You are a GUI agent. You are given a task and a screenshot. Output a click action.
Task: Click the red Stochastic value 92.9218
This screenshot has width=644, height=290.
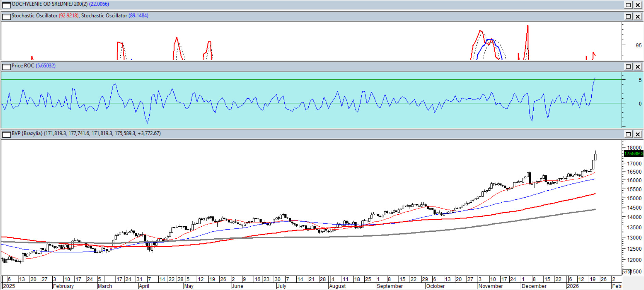click(69, 16)
